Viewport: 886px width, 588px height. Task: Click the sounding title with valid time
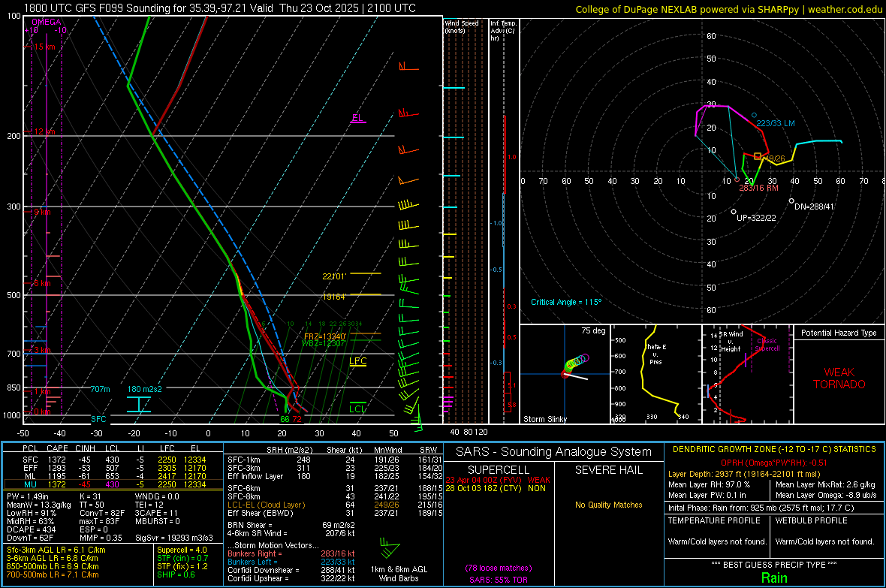tap(219, 8)
